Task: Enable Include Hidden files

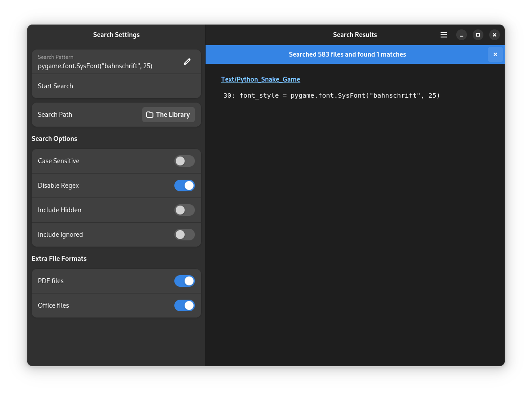Action: tap(185, 210)
